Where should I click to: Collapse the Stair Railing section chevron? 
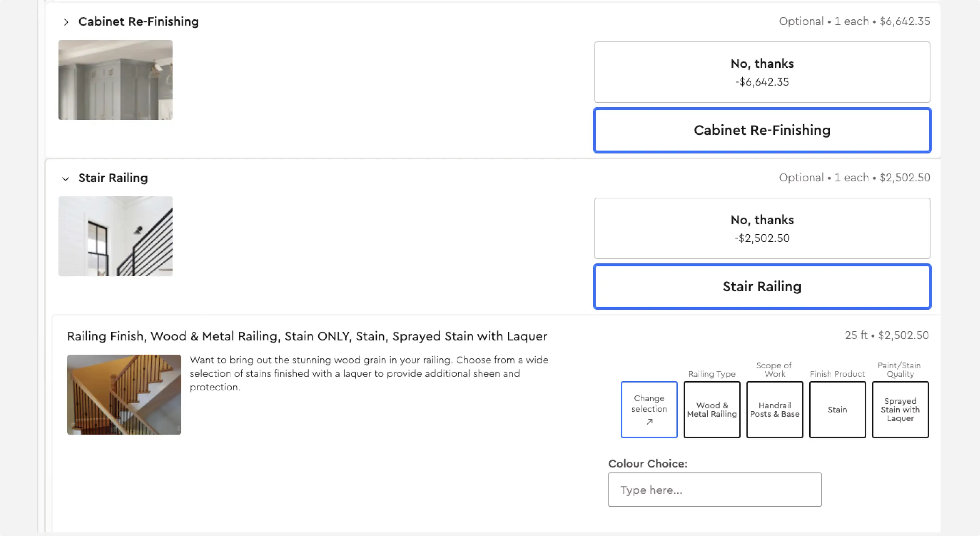coord(66,178)
